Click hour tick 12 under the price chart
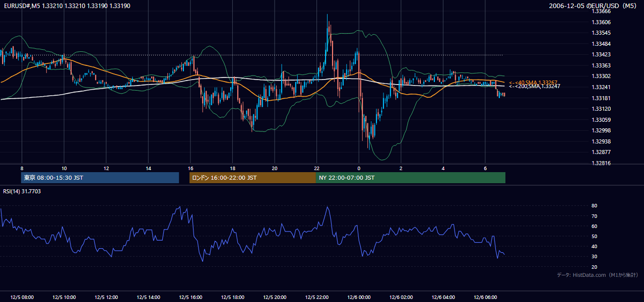Viewport: 644px width, 302px height. pos(106,168)
